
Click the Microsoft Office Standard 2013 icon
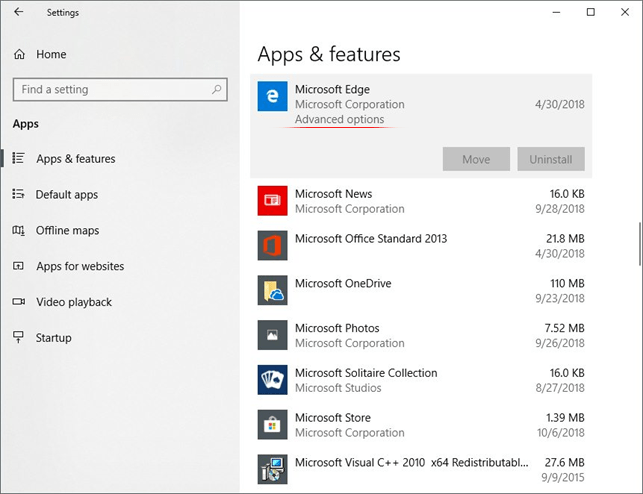pyautogui.click(x=272, y=246)
